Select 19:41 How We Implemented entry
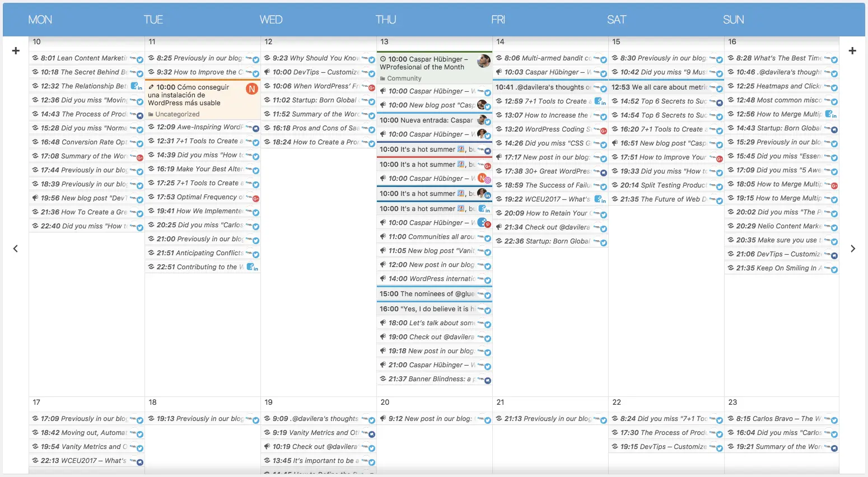Viewport: 868px width, 477px height. click(203, 211)
